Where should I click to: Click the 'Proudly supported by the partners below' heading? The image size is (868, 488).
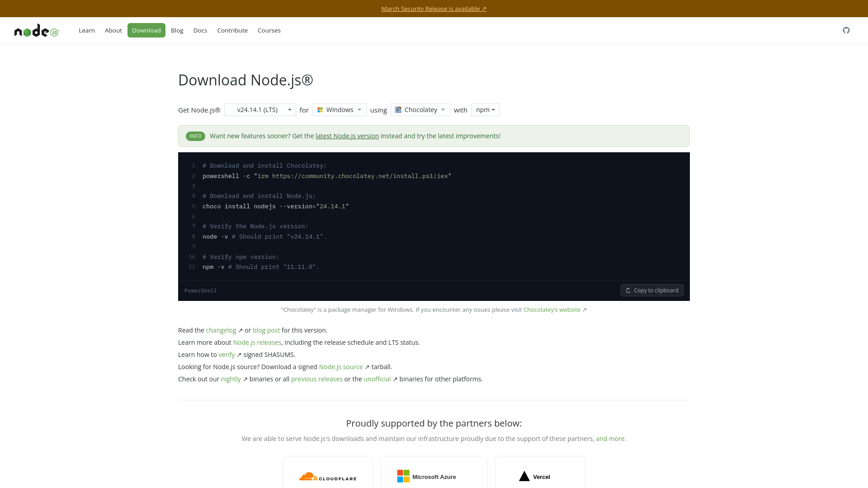434,423
